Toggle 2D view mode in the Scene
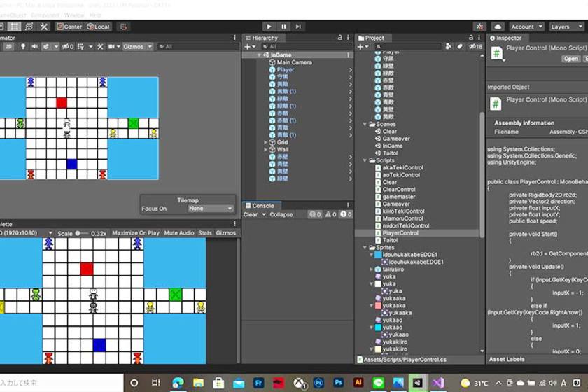This screenshot has height=392, width=588. click(x=8, y=47)
